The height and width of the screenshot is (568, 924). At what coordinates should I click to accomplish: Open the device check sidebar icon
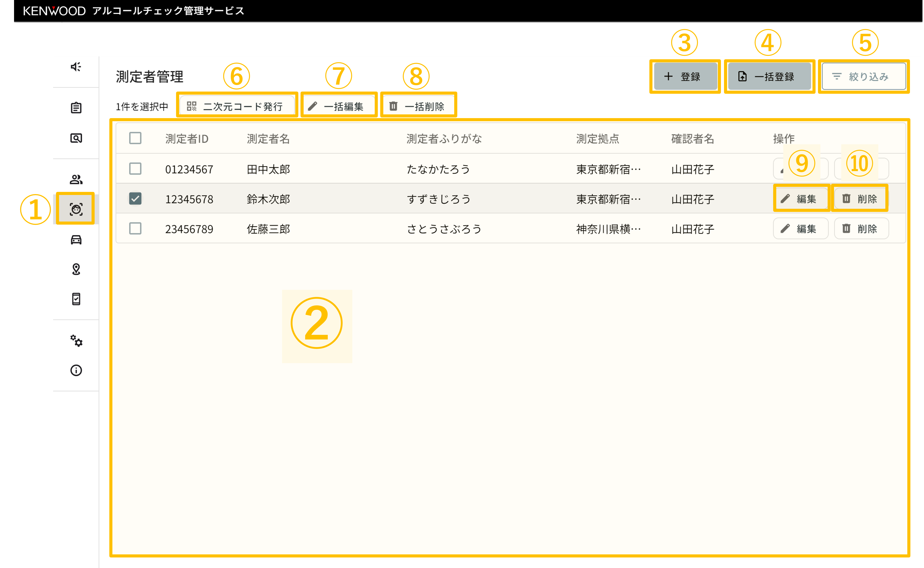[76, 299]
